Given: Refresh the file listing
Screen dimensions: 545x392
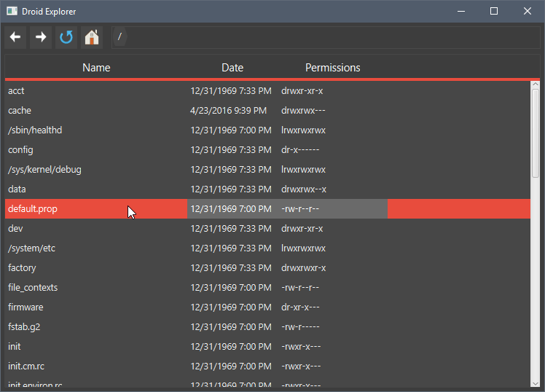Looking at the screenshot, I should tap(66, 37).
